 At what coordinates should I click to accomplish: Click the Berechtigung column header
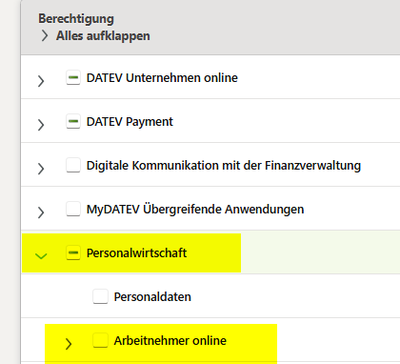(76, 19)
